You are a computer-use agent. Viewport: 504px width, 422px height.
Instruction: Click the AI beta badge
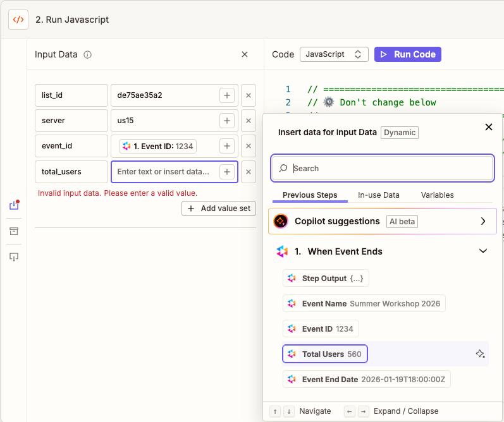[402, 222]
